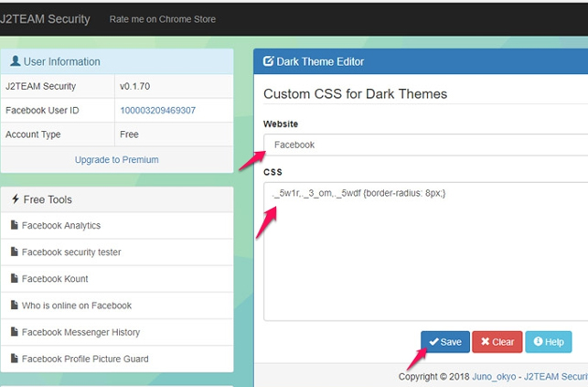Click the file icon beside Messenger History
This screenshot has width=588, height=387.
click(15, 332)
